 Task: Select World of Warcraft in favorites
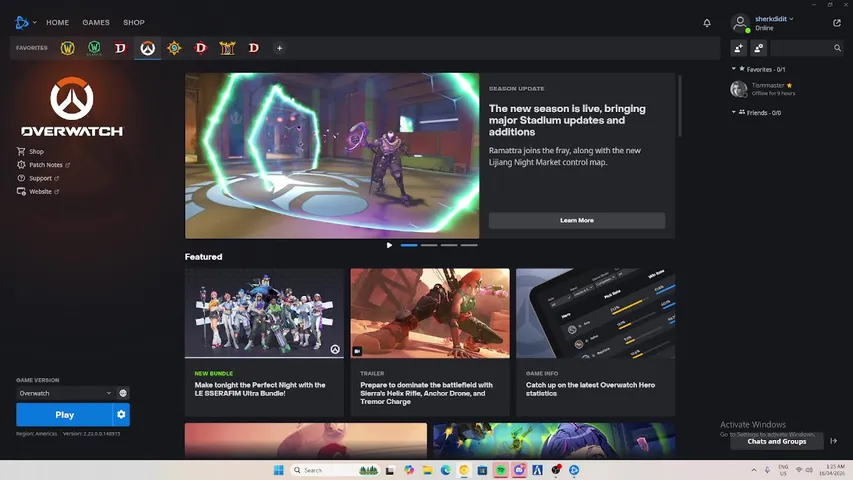[x=67, y=48]
